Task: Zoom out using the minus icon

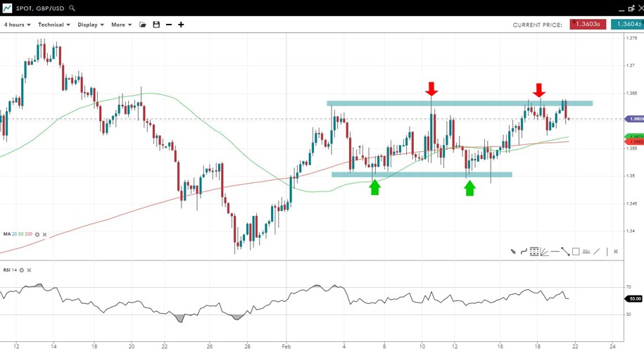Action: pyautogui.click(x=169, y=25)
